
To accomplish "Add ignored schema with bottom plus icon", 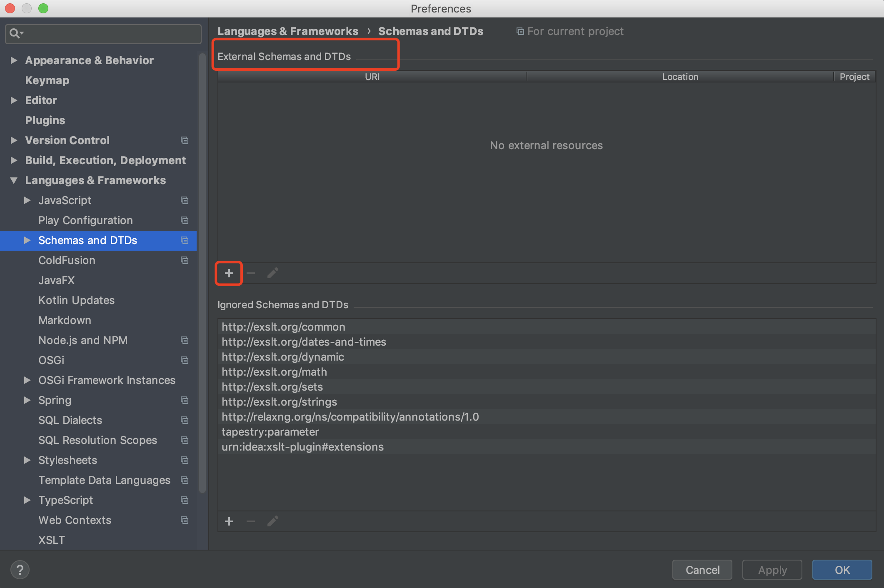I will (229, 521).
